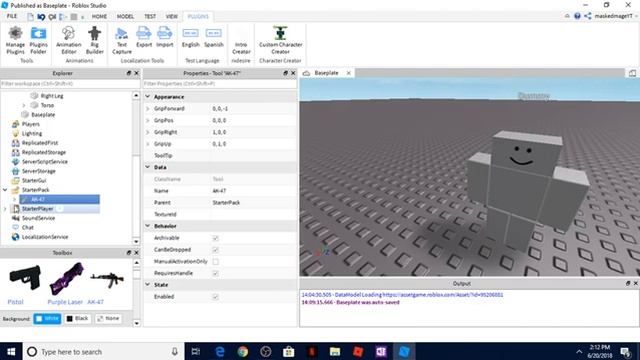Click the new file icon in quick access bar
Viewport: 640px width, 360px height.
[x=30, y=17]
